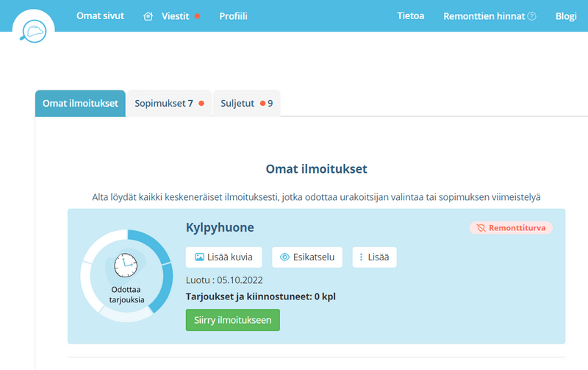The image size is (588, 370).
Task: Switch to the Suljetut 9 tab
Action: (x=247, y=103)
